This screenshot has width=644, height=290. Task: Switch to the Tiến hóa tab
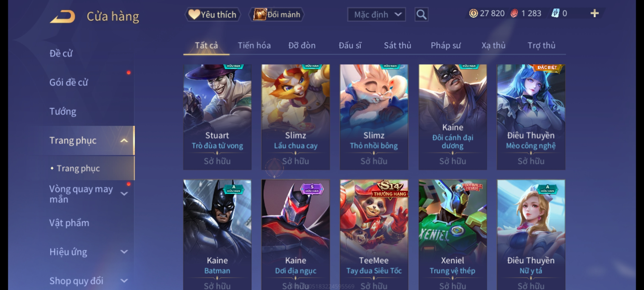pyautogui.click(x=254, y=46)
